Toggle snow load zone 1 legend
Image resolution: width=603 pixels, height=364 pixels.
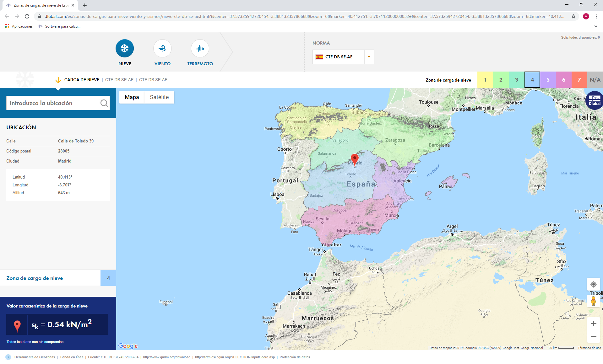[485, 80]
